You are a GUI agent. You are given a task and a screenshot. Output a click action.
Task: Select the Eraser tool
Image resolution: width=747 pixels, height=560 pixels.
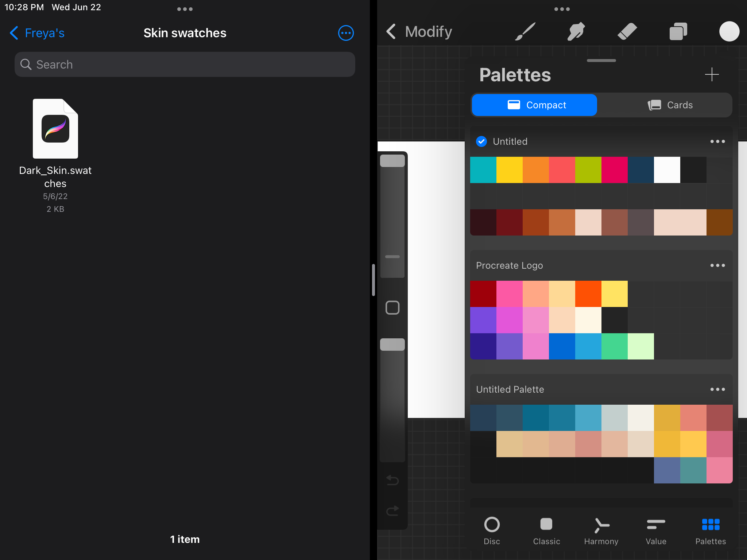(x=627, y=32)
